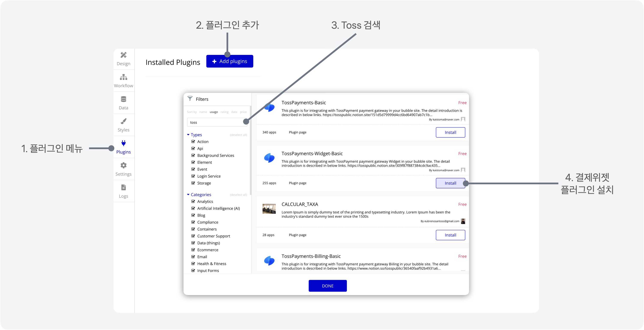This screenshot has width=644, height=330.
Task: Collapse the Types filter section
Action: (194, 135)
